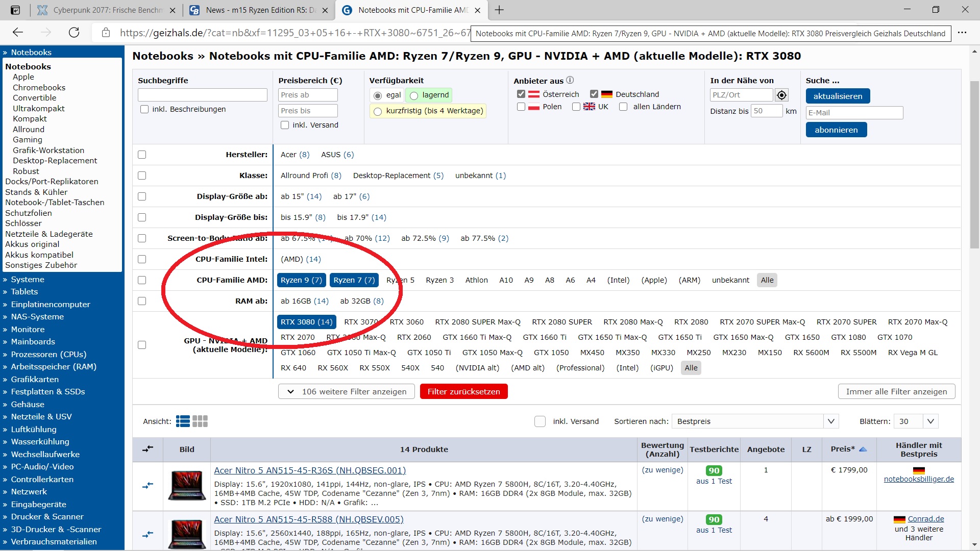980x551 pixels.
Task: Click the browser back arrow
Action: (18, 33)
